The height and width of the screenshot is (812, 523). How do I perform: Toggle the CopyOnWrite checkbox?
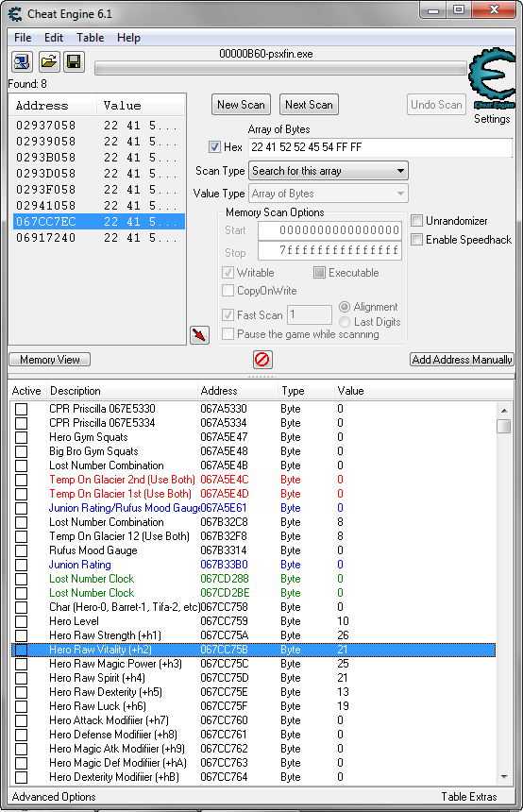(x=228, y=291)
